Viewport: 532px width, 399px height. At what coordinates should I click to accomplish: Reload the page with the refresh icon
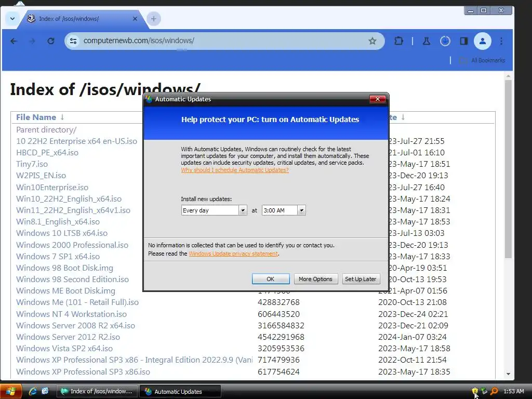pos(51,41)
